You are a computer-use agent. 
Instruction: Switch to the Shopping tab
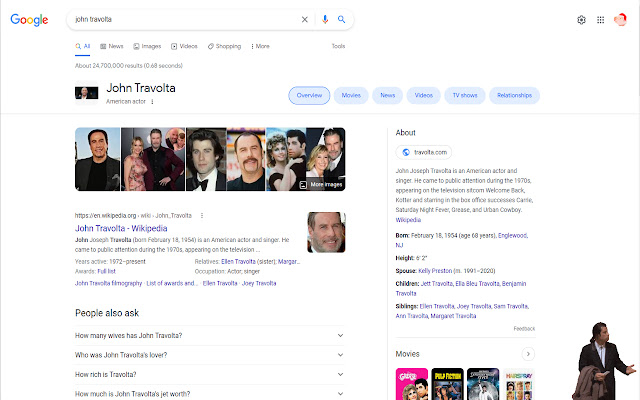224,46
